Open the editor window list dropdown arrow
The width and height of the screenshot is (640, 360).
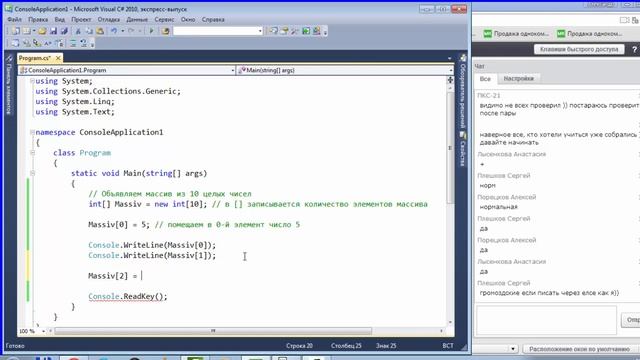pos(449,58)
